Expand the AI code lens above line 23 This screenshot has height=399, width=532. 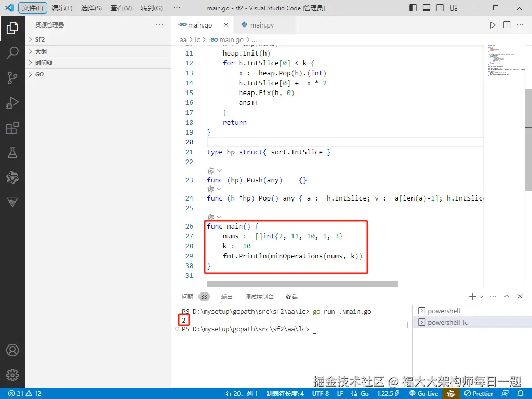[x=215, y=170]
